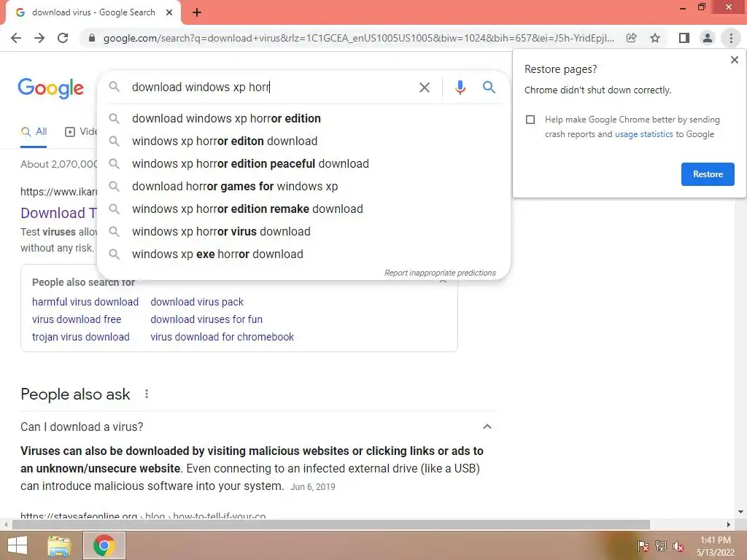Share this page from address bar
This screenshot has width=747, height=560.
[x=631, y=38]
